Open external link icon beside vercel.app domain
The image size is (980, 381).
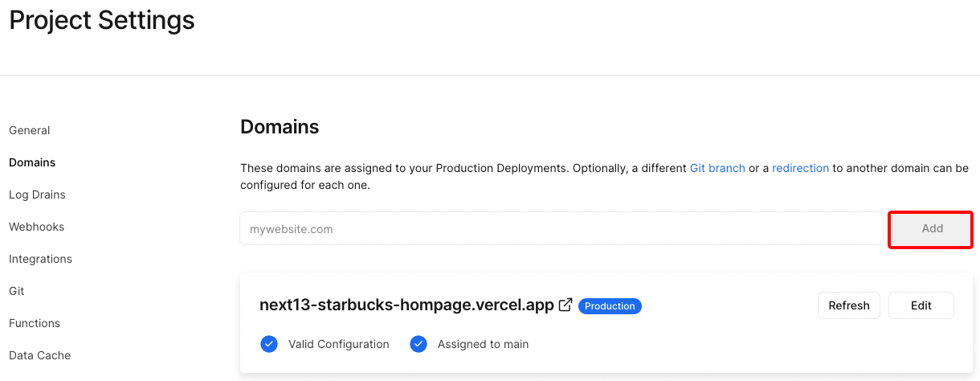[x=566, y=305]
